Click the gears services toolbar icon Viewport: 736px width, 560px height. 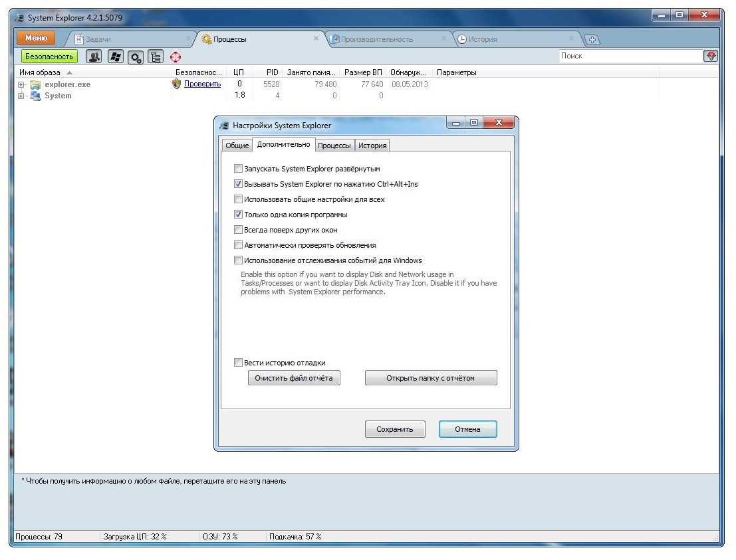coord(136,57)
